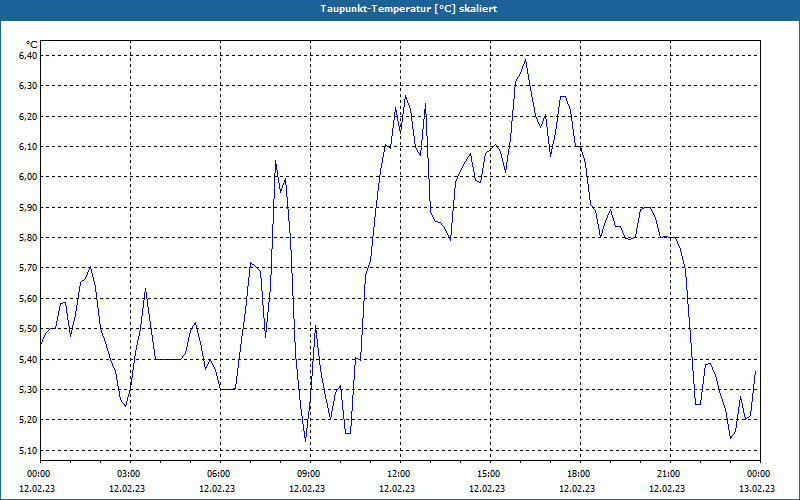The width and height of the screenshot is (800, 500).
Task: Select the 5,20 temperature label
Action: [28, 420]
